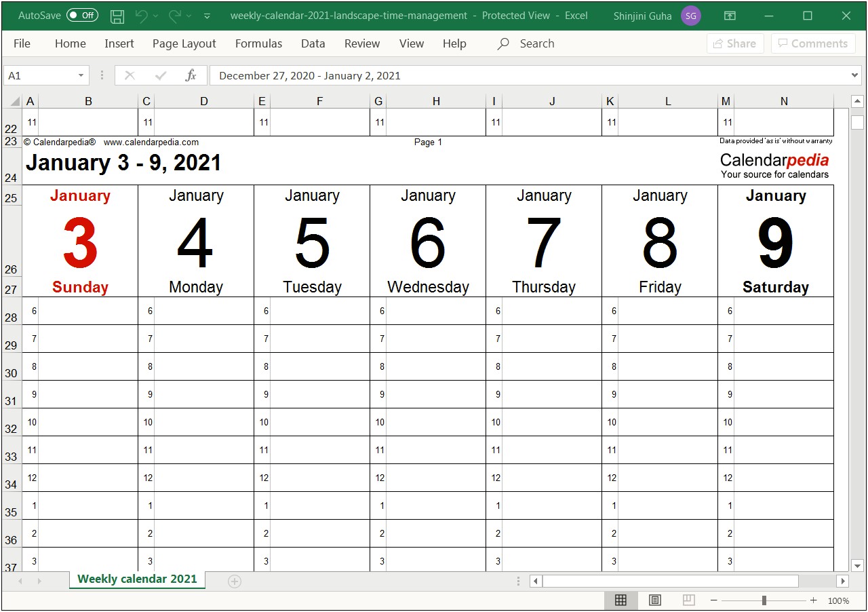Click the Calendarpedia logo image
Viewport: 868px width, 612px height.
(x=774, y=166)
